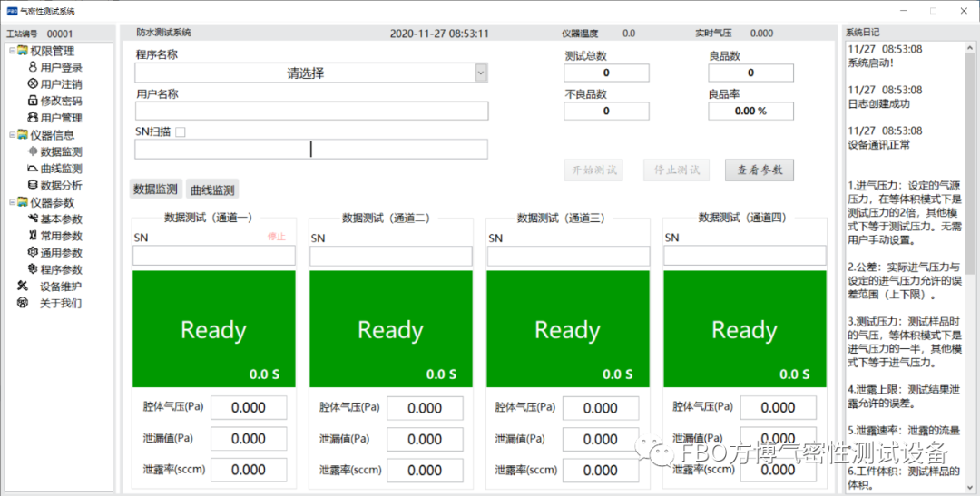Viewport: 980px width, 496px height.
Task: Collapse the 权限管理 tree node
Action: (12, 51)
